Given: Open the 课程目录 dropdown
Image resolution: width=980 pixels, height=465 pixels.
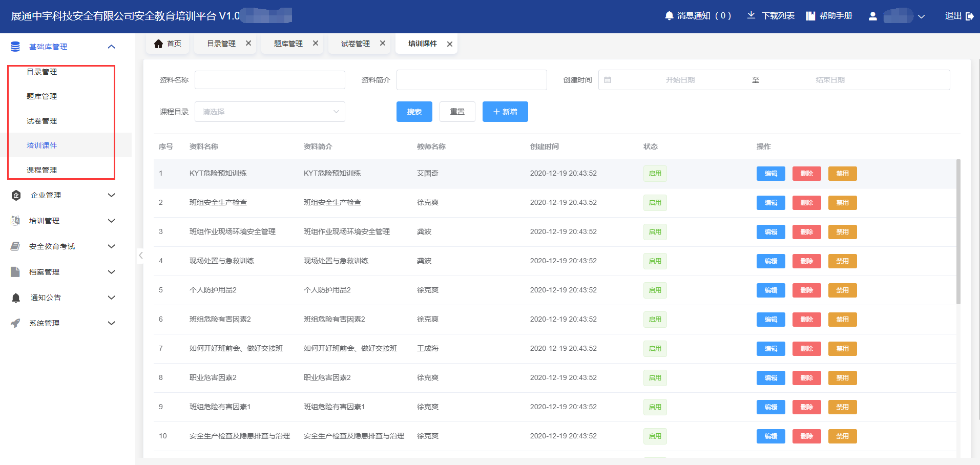Looking at the screenshot, I should click(270, 112).
